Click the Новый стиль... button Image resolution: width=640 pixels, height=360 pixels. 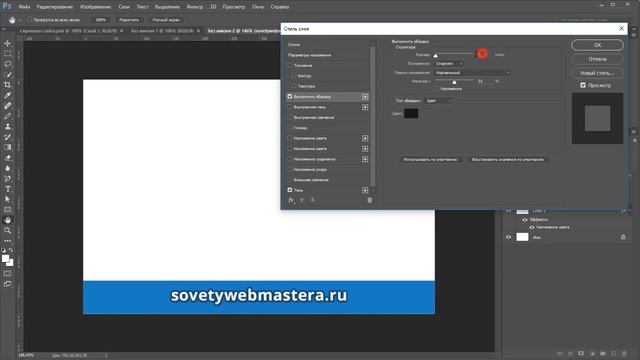pyautogui.click(x=597, y=73)
